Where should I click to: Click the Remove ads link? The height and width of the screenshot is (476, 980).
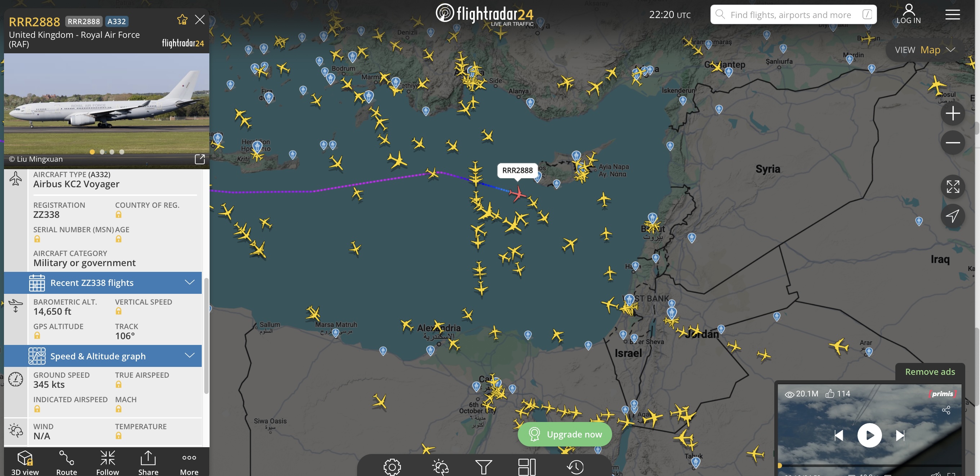pos(930,372)
